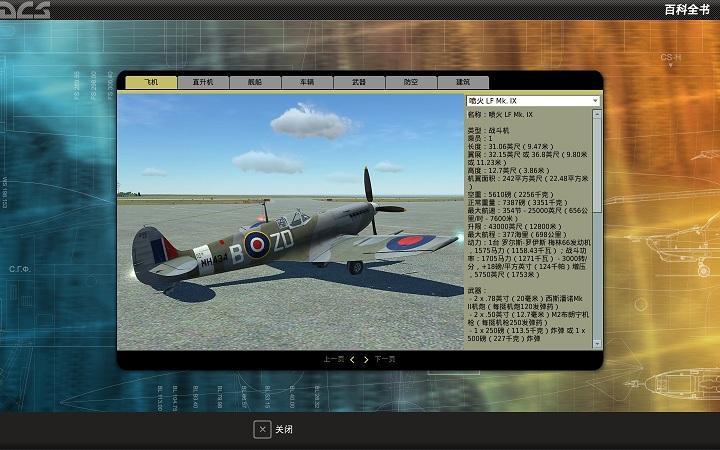Click the previous page left arrow icon
This screenshot has height=450, width=720.
click(352, 359)
